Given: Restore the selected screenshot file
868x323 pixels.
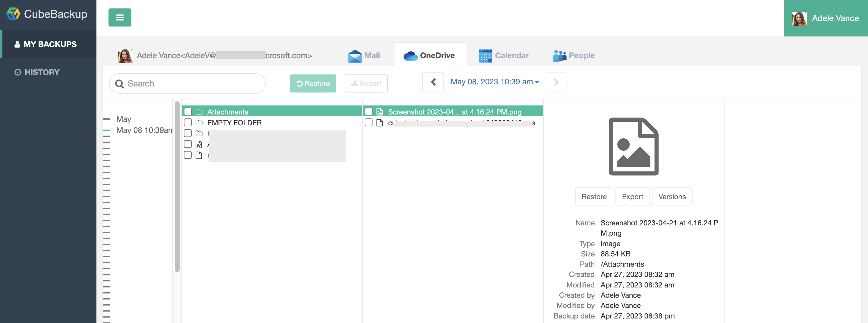Looking at the screenshot, I should tap(594, 196).
